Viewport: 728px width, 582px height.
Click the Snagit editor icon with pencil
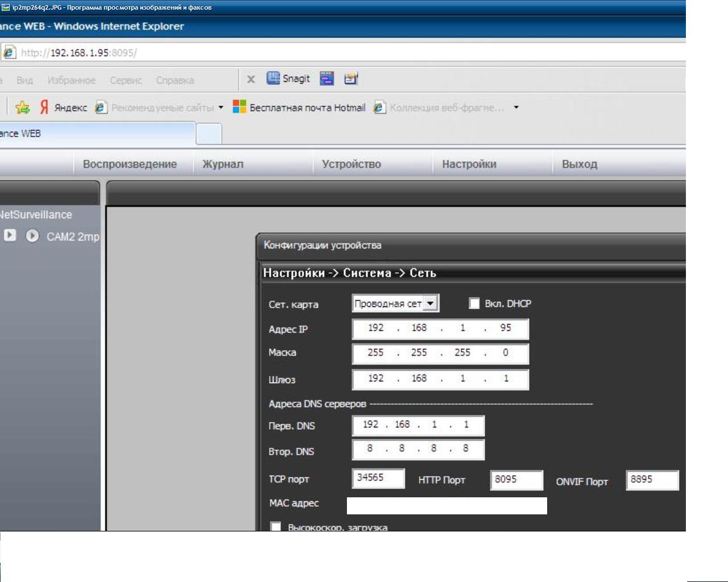click(351, 78)
